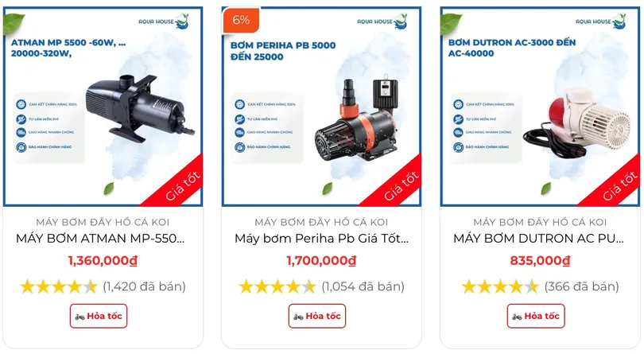The image size is (644, 354).
Task: Click the star rating with 1,420 đã bán
Action: (x=59, y=286)
